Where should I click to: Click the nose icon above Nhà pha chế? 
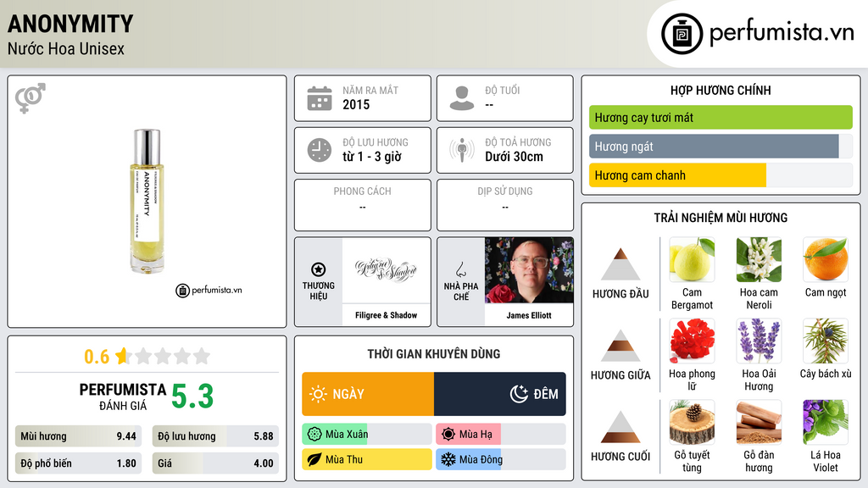[460, 269]
